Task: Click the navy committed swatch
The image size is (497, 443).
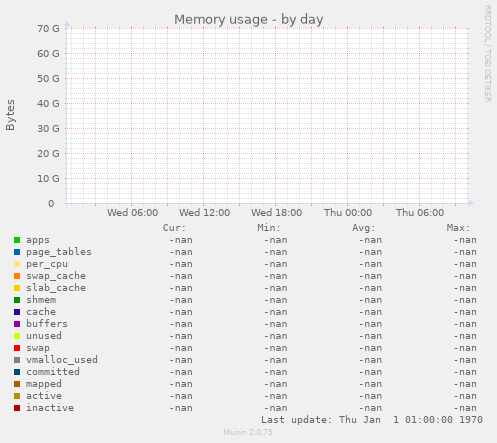Action: [x=17, y=372]
